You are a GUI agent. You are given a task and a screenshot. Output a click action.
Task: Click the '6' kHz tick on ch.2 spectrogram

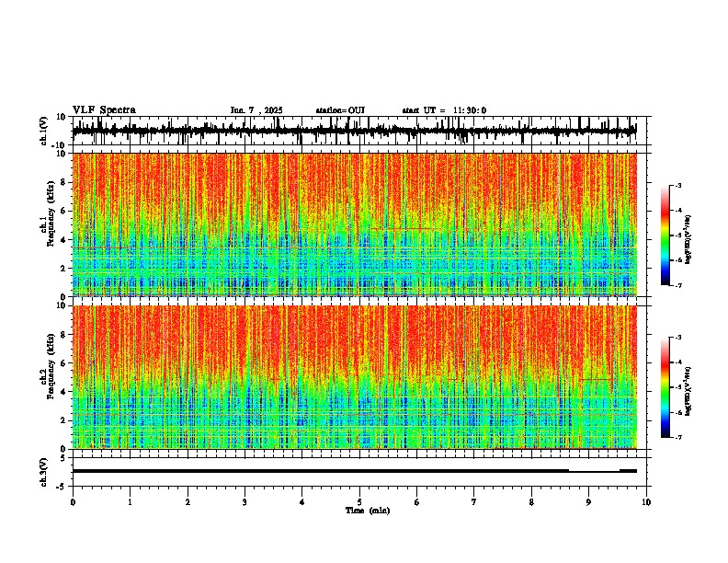pos(63,363)
